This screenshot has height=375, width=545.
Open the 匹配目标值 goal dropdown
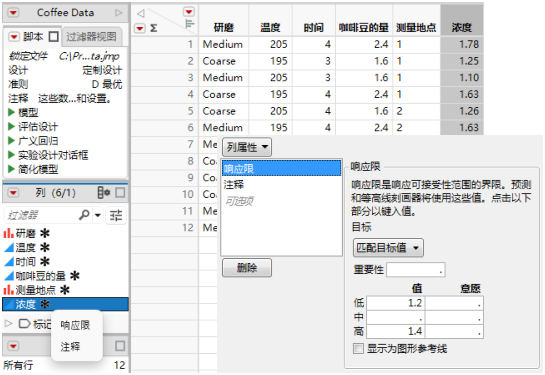pyautogui.click(x=388, y=247)
